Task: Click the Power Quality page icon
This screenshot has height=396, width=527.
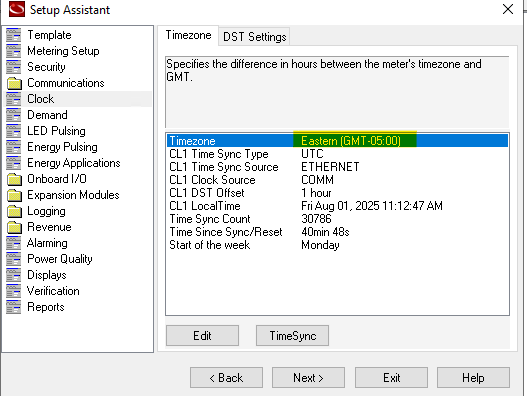Action: 13,259
